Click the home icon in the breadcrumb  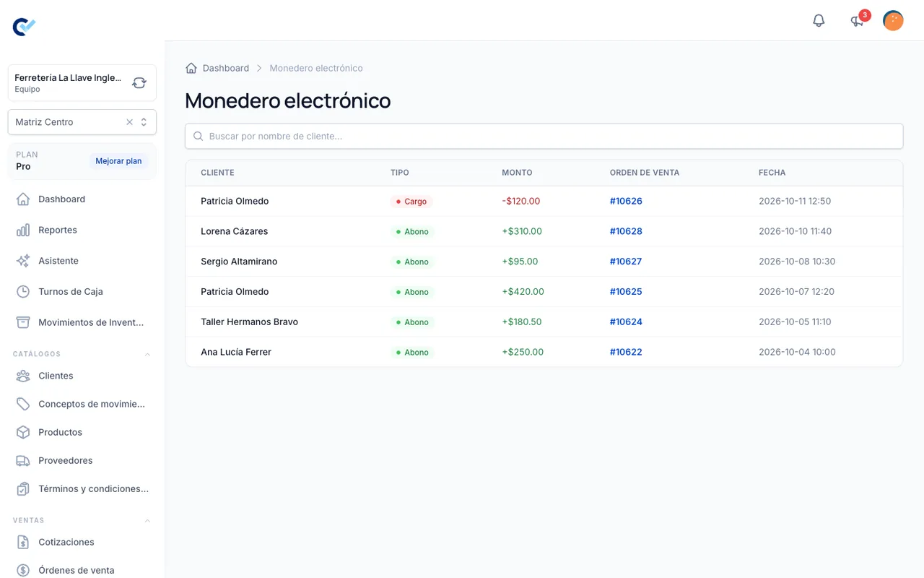point(191,68)
